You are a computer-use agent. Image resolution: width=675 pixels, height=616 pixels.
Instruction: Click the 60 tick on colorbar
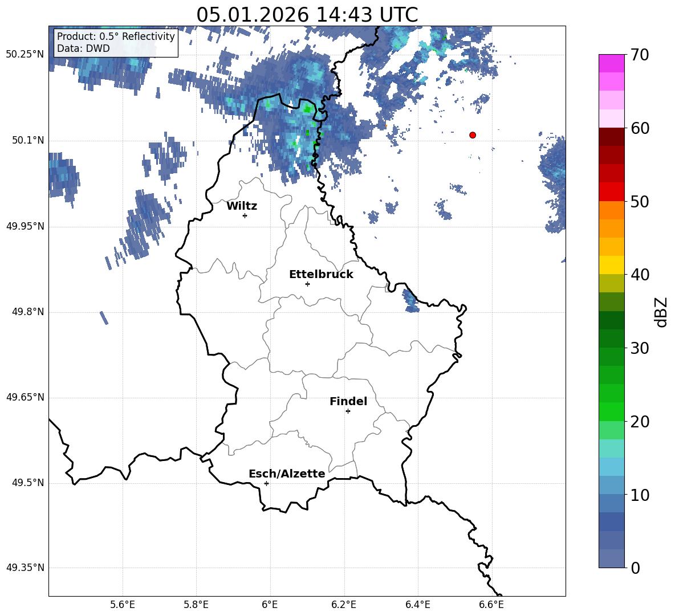click(639, 128)
